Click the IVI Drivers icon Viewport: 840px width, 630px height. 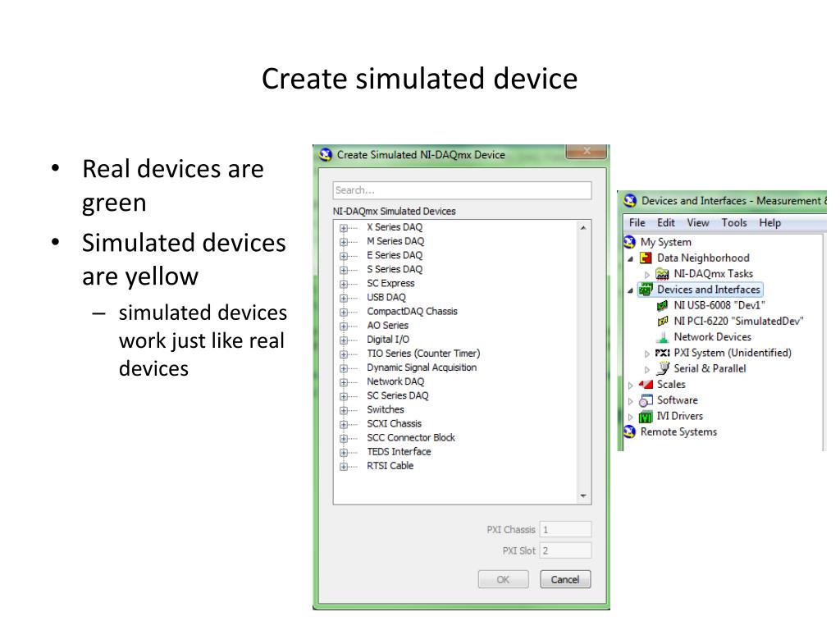[x=646, y=416]
